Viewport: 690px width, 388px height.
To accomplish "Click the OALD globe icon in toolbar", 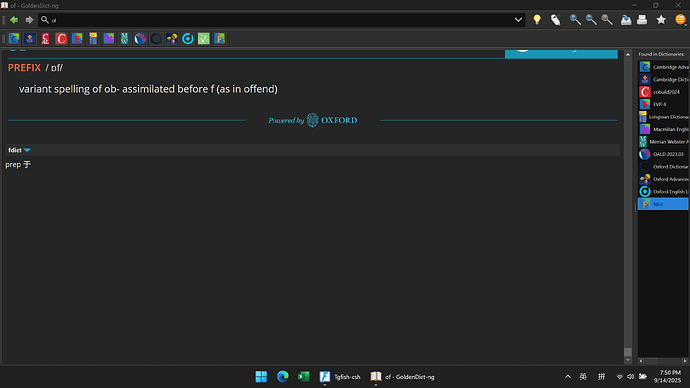I will [140, 39].
